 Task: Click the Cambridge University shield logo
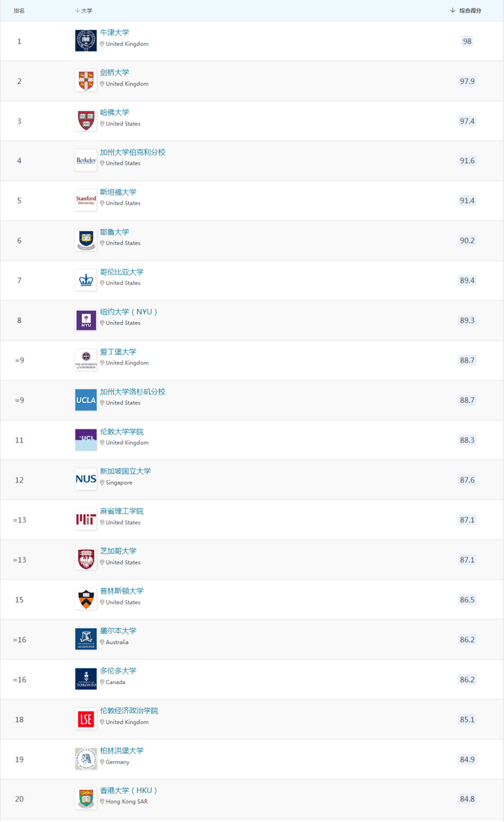[86, 81]
